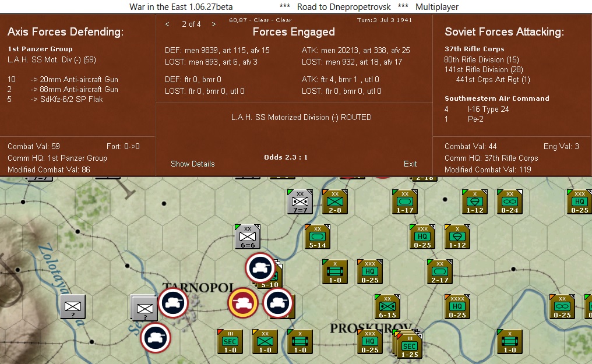Exit the combat report window
The image size is (592, 364).
click(410, 164)
